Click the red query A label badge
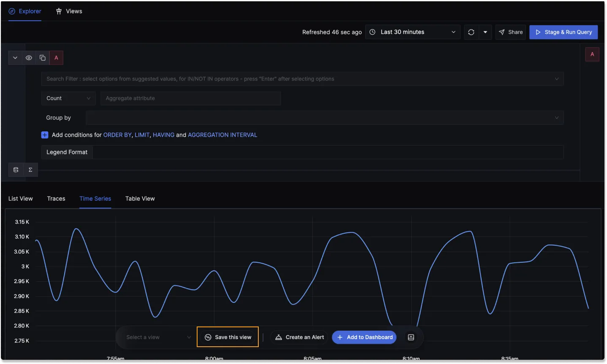The image size is (607, 364). click(56, 58)
